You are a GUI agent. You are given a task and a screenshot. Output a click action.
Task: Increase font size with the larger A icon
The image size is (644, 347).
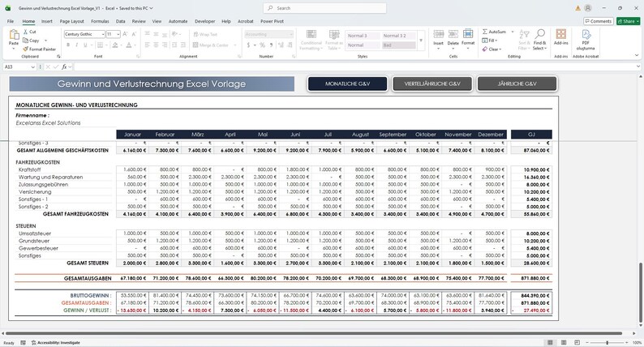[125, 34]
